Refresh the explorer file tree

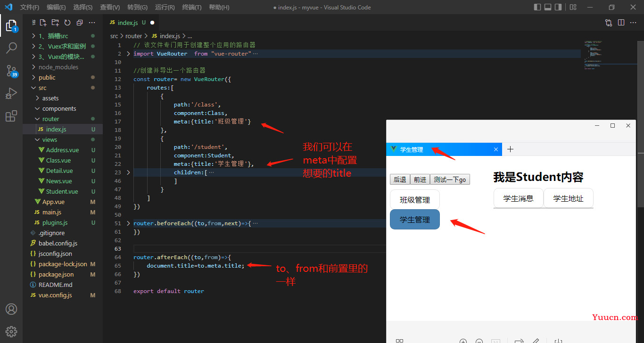67,23
